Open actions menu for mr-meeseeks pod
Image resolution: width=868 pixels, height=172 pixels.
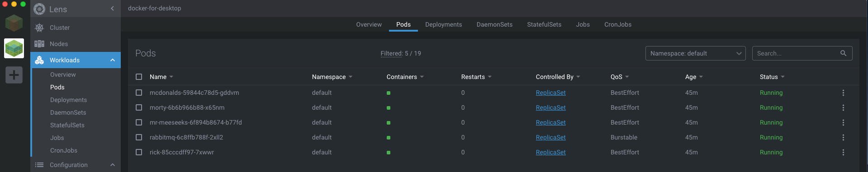click(x=843, y=122)
